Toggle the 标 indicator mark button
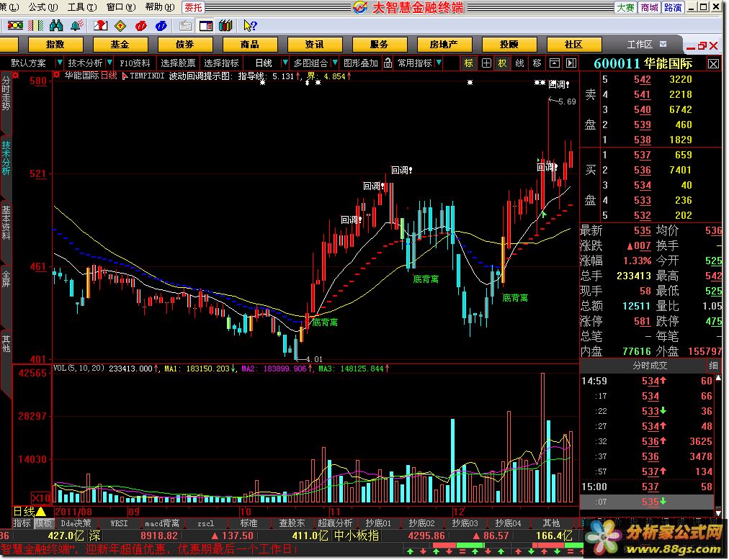Viewport: 729px width, 560px height. click(x=469, y=63)
